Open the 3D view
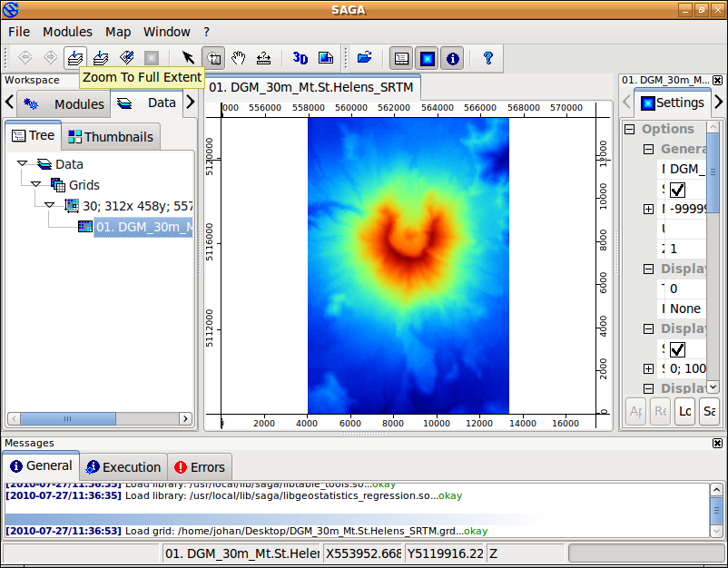This screenshot has width=728, height=568. tap(300, 58)
